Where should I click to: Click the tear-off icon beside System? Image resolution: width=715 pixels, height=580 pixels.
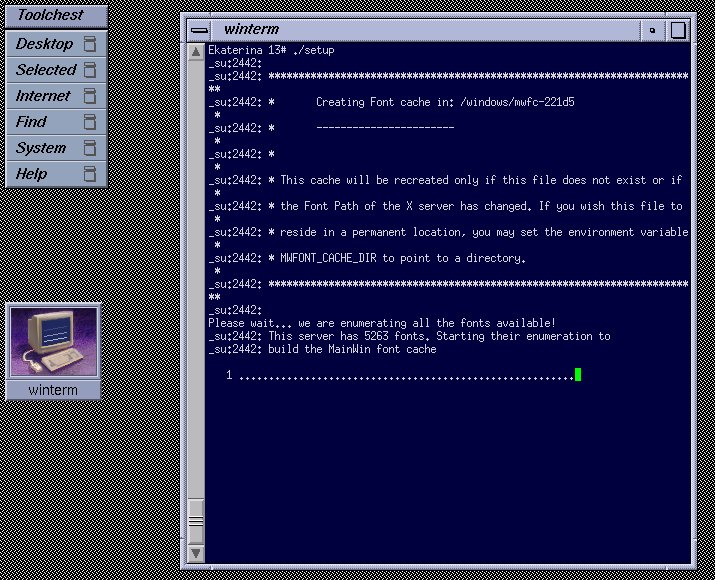coord(91,148)
